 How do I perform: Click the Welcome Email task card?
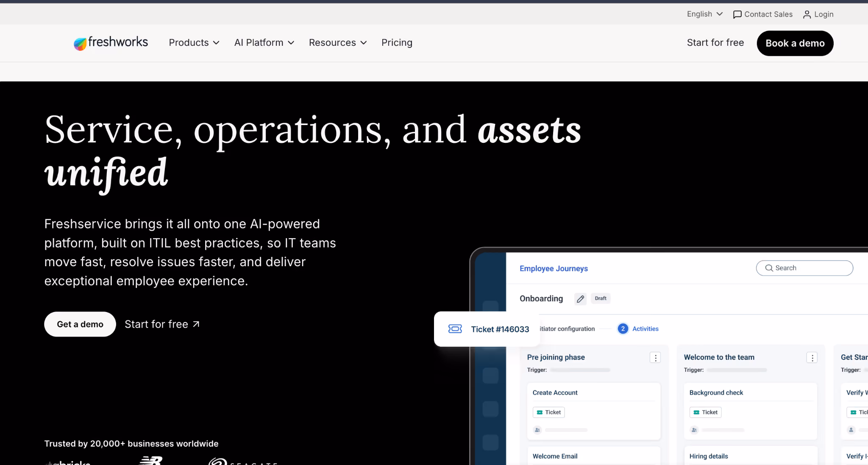coord(594,456)
